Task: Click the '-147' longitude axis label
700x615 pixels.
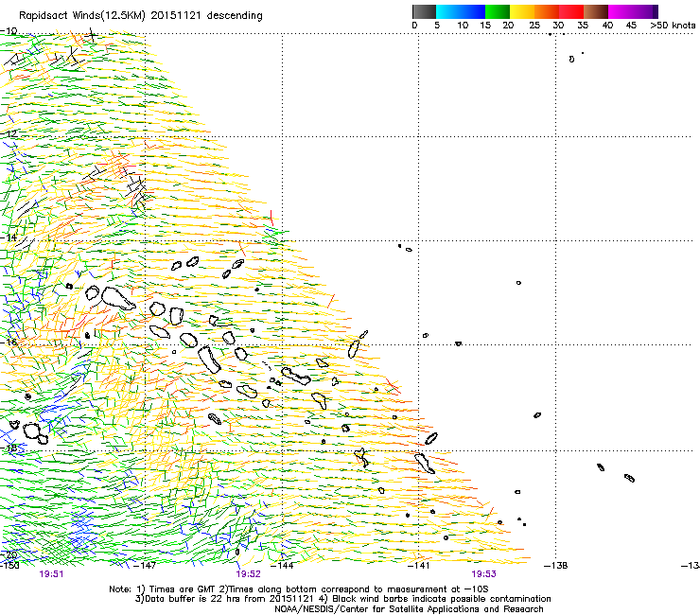Action: [145, 566]
